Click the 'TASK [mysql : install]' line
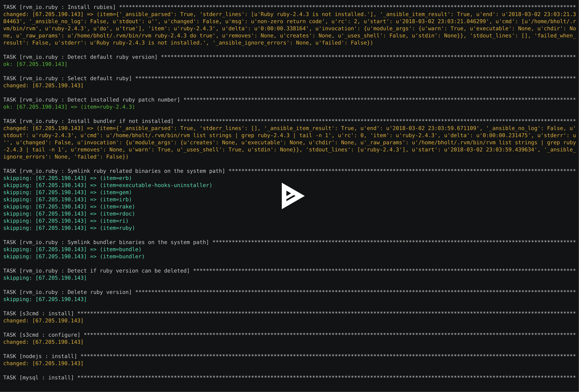Viewport: 579px width, 392px height. pos(289,378)
